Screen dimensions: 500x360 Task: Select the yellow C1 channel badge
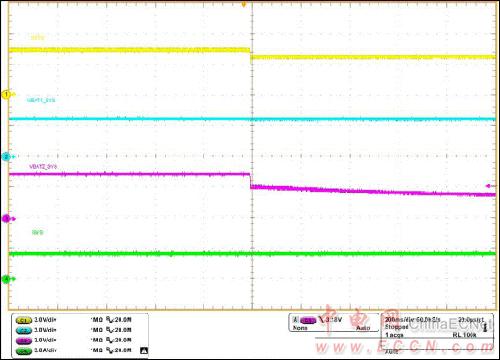24,320
